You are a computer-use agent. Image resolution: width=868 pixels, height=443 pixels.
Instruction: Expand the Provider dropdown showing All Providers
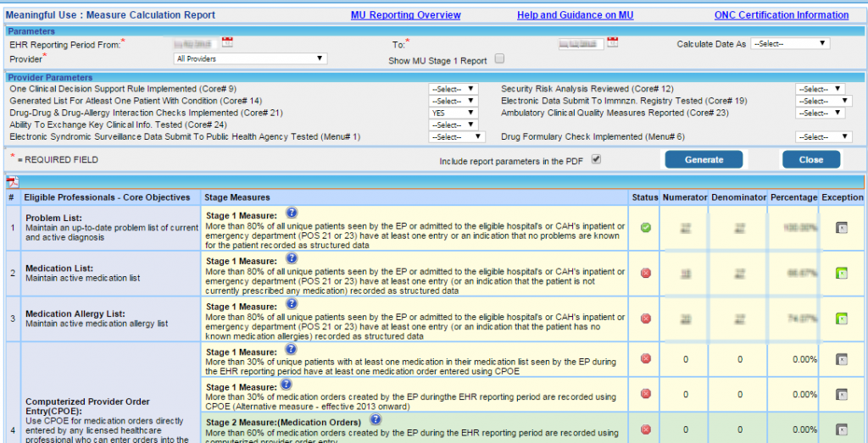249,59
